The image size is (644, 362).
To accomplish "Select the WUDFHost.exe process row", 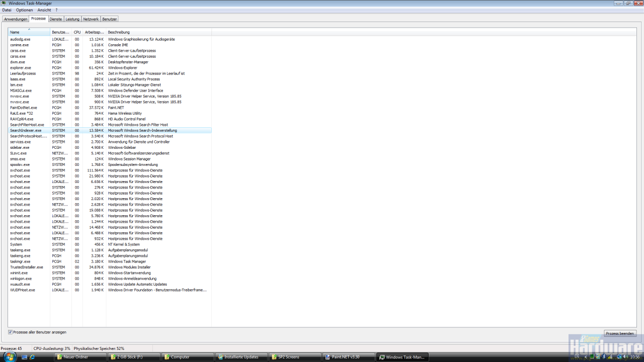I will point(110,290).
